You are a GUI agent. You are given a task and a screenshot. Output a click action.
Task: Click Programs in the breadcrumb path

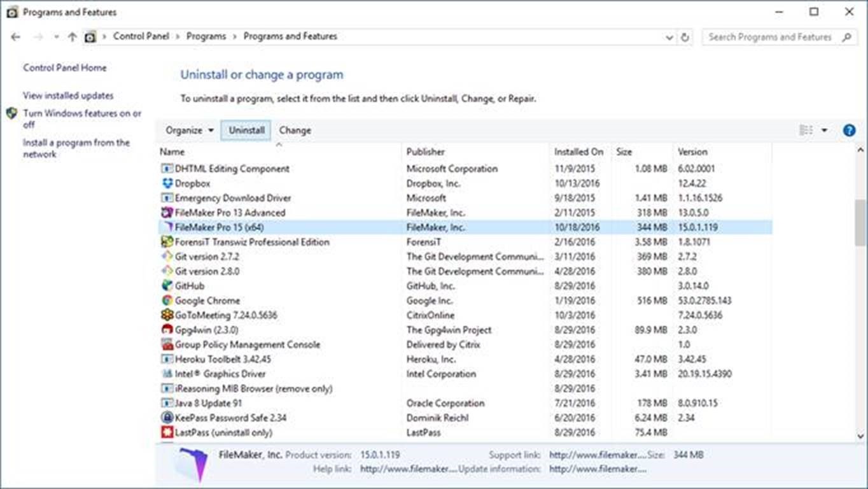tap(206, 36)
